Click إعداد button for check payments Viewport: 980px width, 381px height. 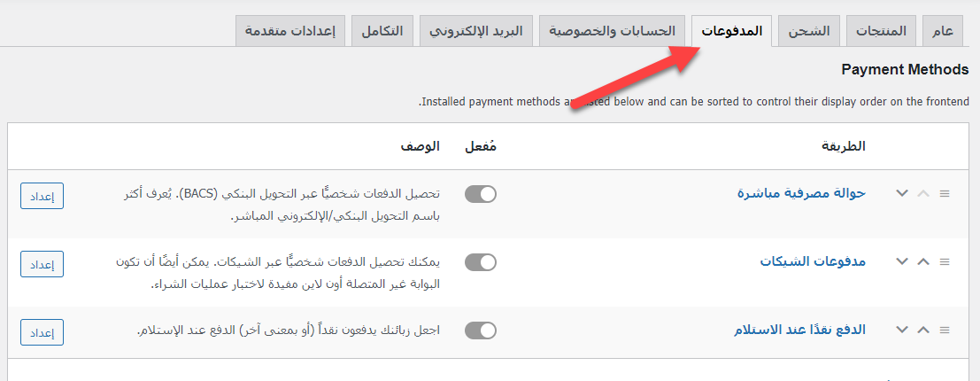click(x=42, y=263)
